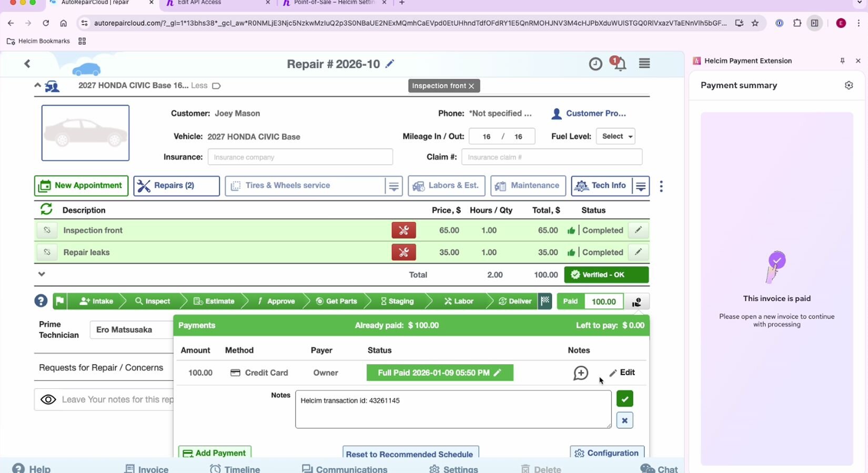Image resolution: width=868 pixels, height=473 pixels.
Task: Click red tools icon on Inspection front row
Action: click(x=403, y=230)
